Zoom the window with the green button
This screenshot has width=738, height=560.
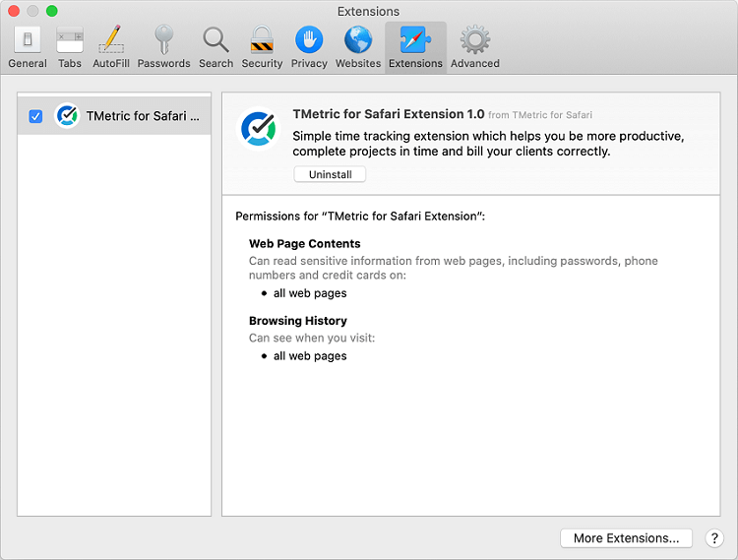click(x=52, y=11)
